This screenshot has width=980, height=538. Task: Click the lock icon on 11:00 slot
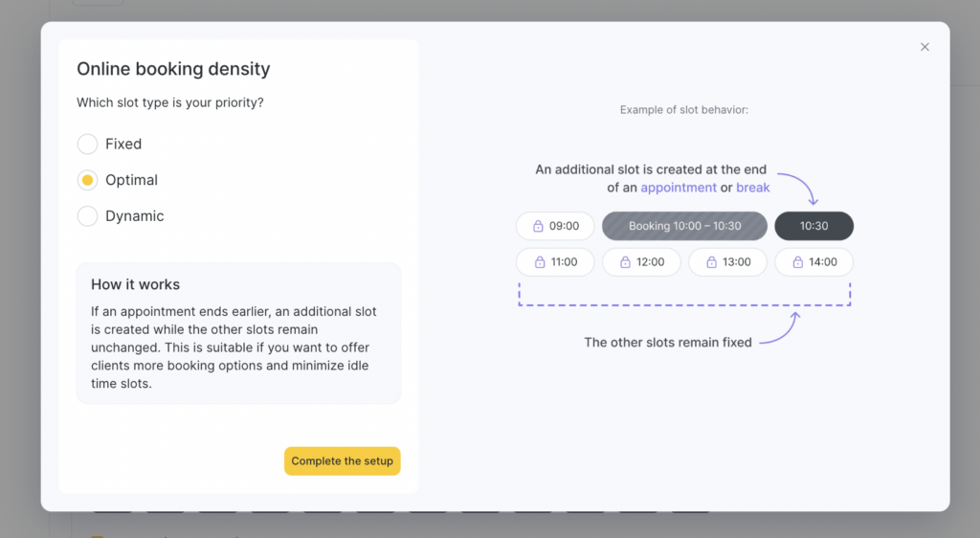tap(539, 262)
